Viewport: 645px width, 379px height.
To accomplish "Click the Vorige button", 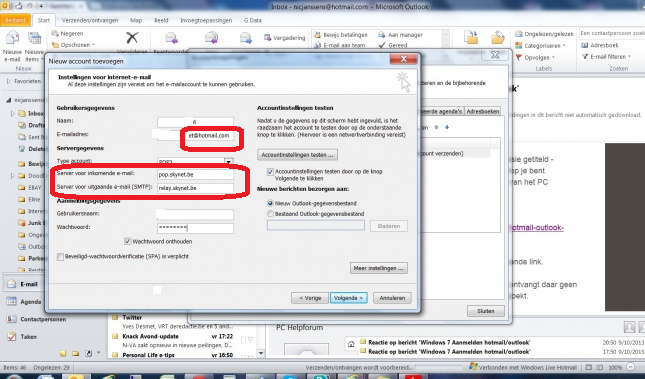I will click(x=310, y=298).
